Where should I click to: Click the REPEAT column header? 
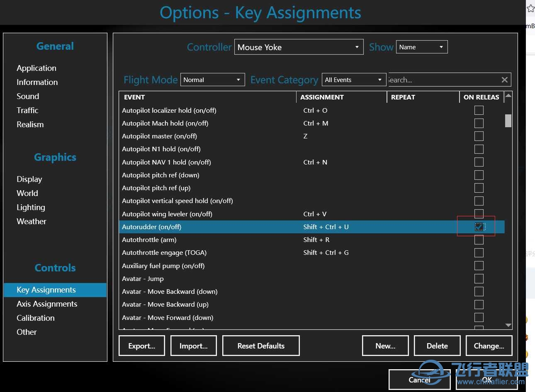[423, 97]
